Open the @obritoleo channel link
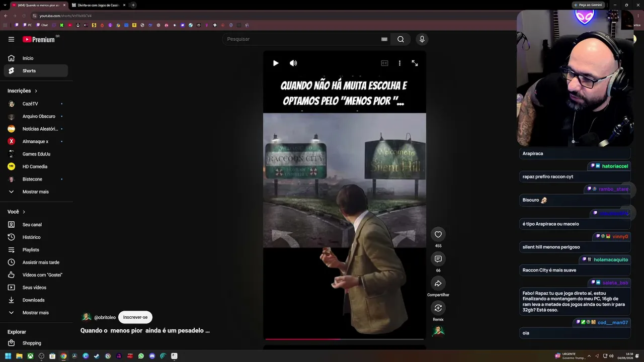 click(x=105, y=317)
